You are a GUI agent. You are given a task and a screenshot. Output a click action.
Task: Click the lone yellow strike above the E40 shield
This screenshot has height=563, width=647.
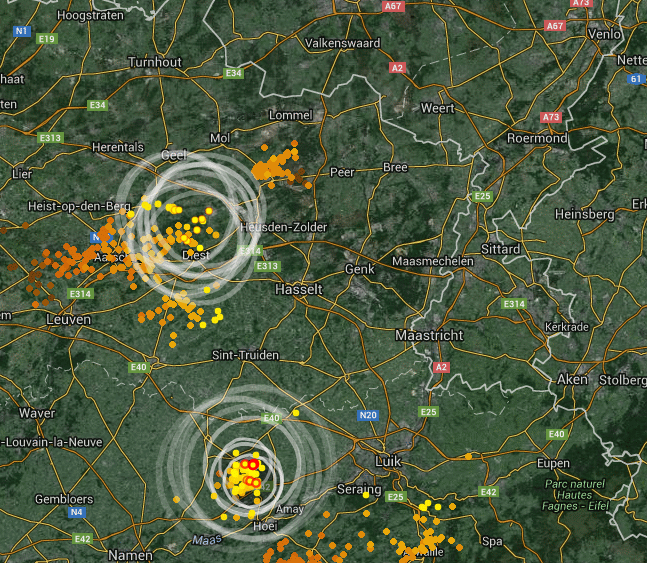click(296, 413)
